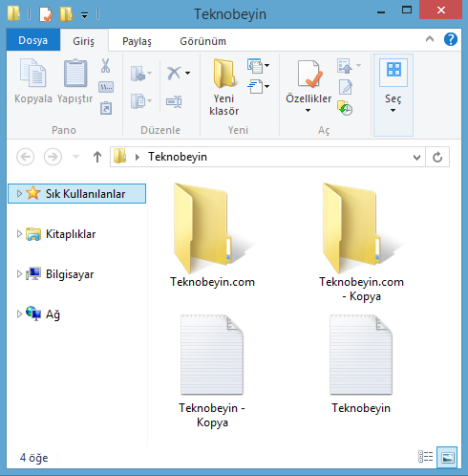
Task: Expand the Kitaplıklar tree arrow
Action: click(19, 234)
